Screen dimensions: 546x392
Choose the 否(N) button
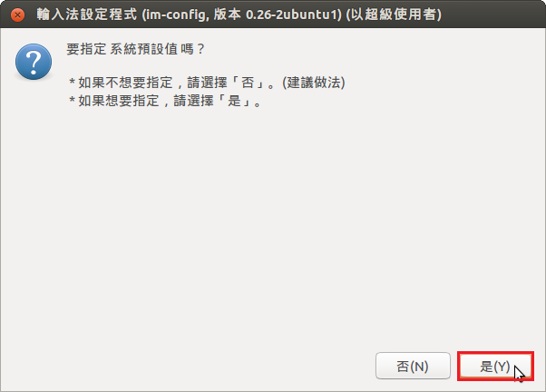tap(413, 366)
